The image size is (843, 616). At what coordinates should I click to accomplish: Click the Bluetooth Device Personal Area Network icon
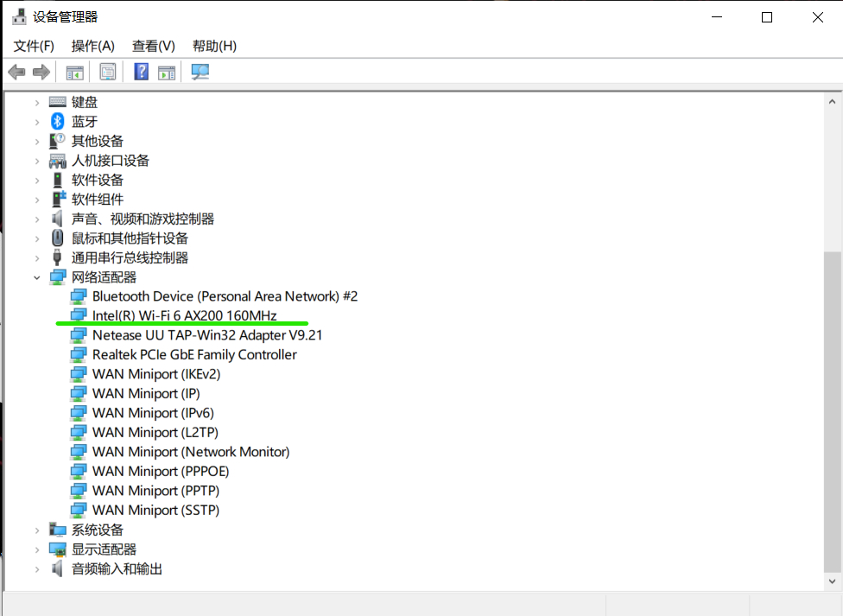(x=79, y=295)
